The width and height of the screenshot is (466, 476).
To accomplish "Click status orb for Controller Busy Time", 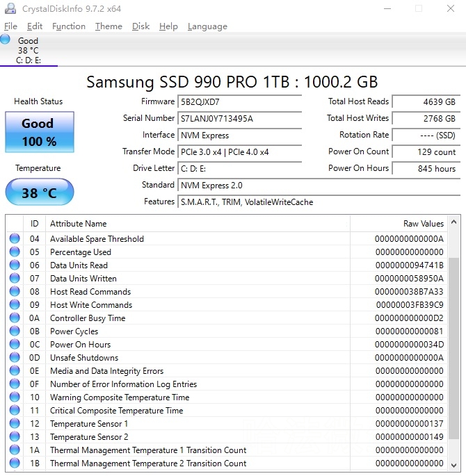I will pos(15,318).
